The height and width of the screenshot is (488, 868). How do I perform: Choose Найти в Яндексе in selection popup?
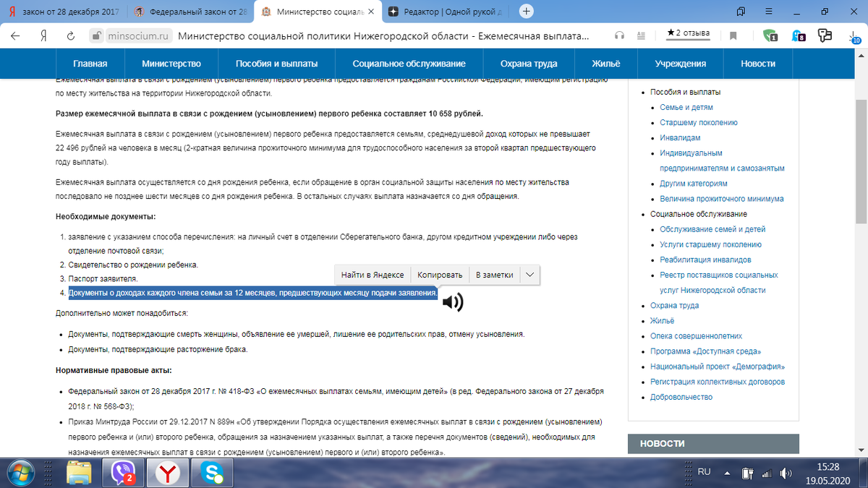point(373,275)
